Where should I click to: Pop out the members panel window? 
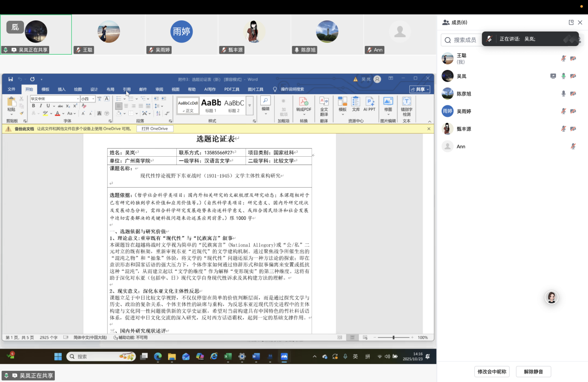point(571,22)
